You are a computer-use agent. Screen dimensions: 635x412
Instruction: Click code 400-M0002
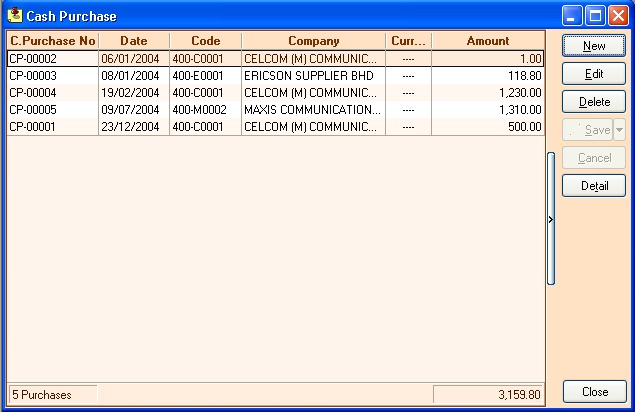(199, 110)
